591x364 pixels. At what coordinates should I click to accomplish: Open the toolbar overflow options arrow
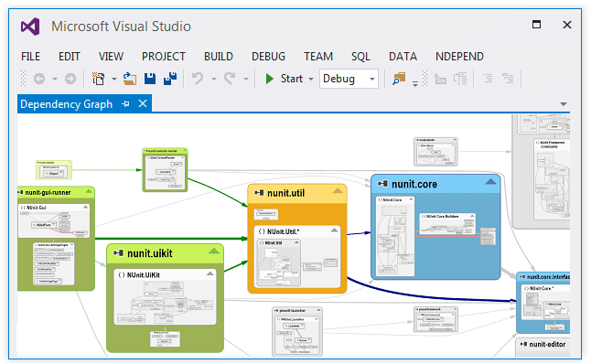[x=415, y=84]
